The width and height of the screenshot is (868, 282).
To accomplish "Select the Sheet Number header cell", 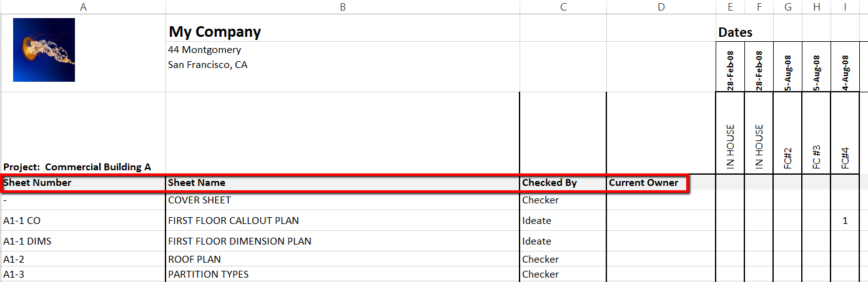I will [x=37, y=183].
